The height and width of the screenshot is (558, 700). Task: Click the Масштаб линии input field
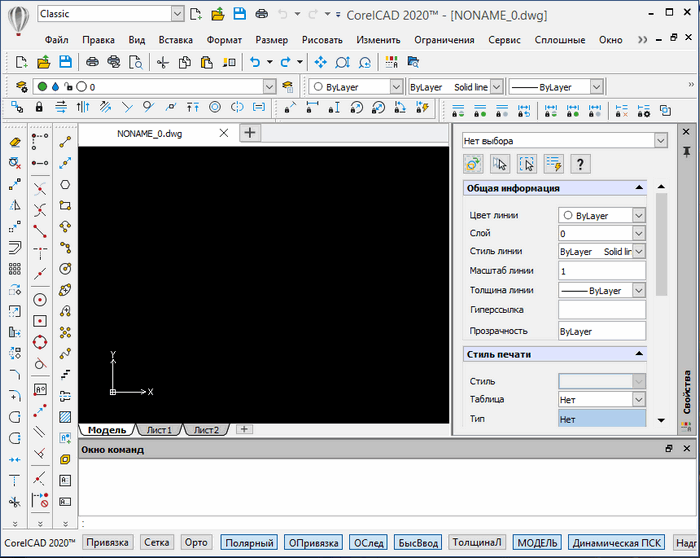(x=601, y=271)
